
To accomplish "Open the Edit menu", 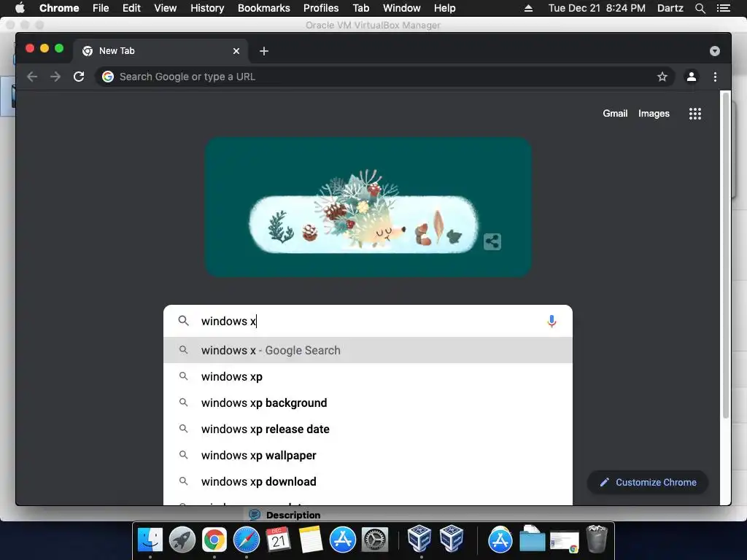I will [131, 8].
